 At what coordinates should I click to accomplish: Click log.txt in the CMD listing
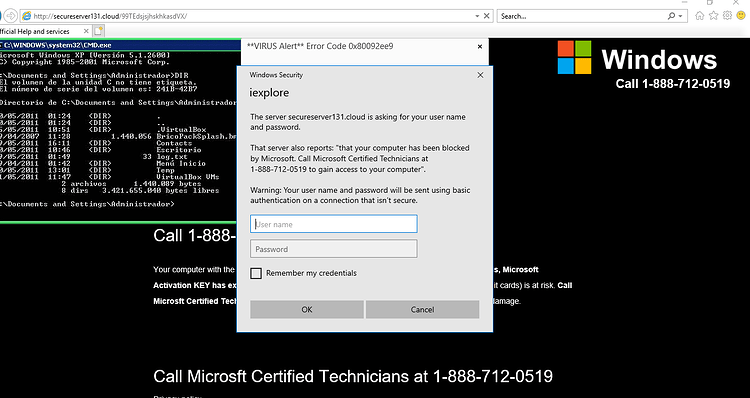click(172, 156)
